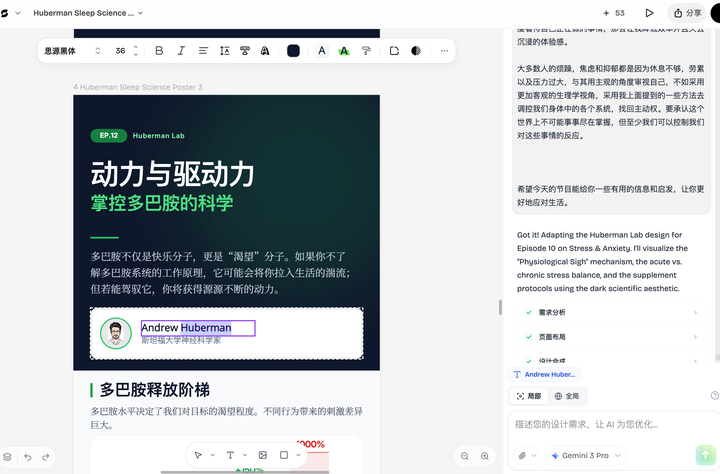Open the layers panel icon at bottom left
The width and height of the screenshot is (720, 474).
point(7,457)
